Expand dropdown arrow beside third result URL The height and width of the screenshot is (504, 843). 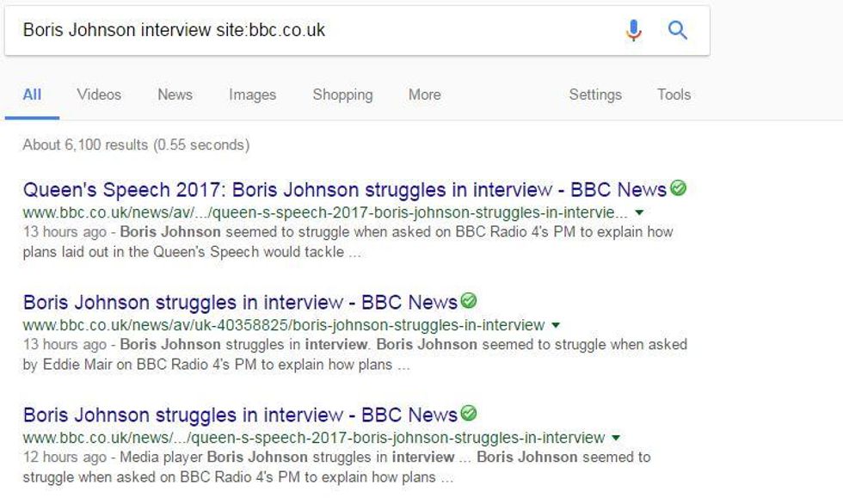point(616,438)
